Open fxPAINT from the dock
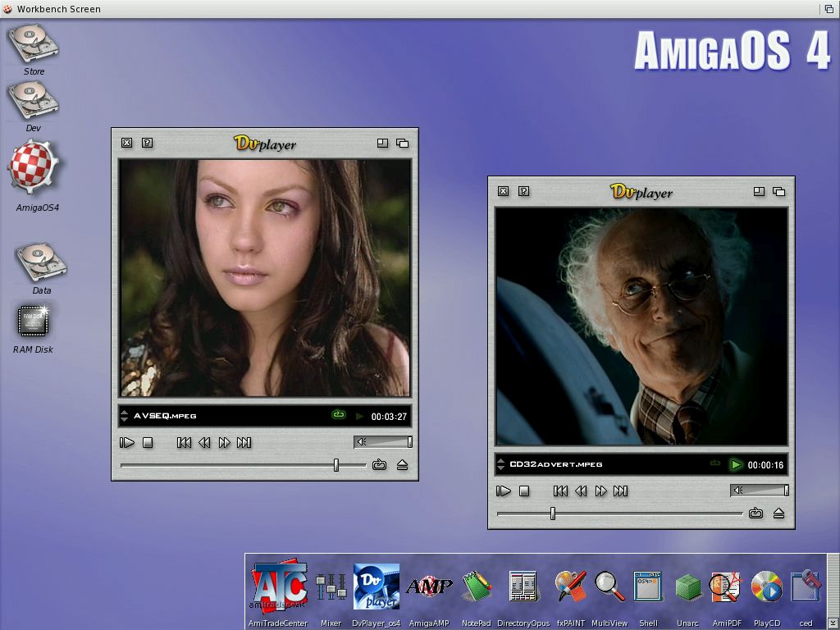Screen dimensions: 840x630 coord(570,586)
